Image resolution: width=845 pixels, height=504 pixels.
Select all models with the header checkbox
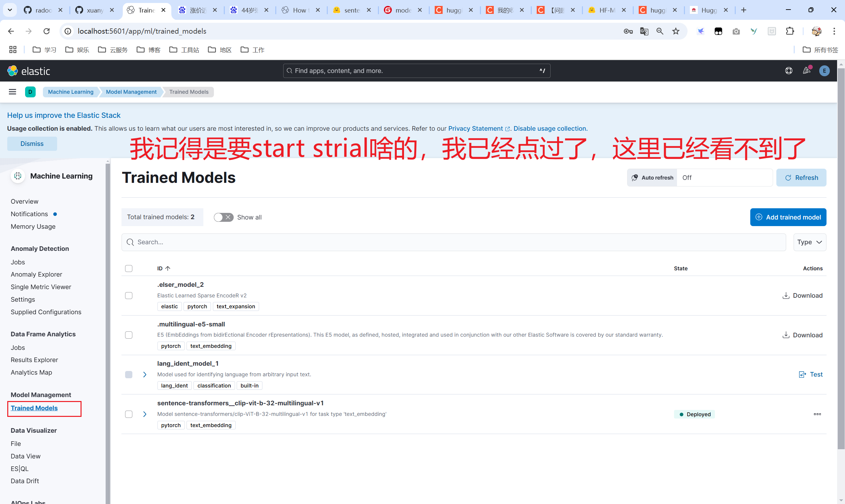[x=129, y=268]
